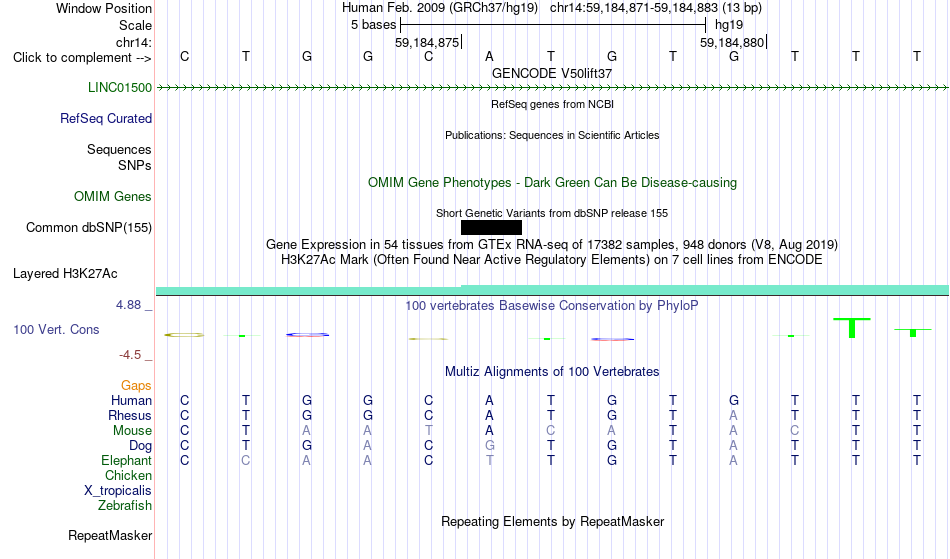
Task: Click 'Multiz Alignments of 100 Vertebrates' title
Action: tap(552, 371)
